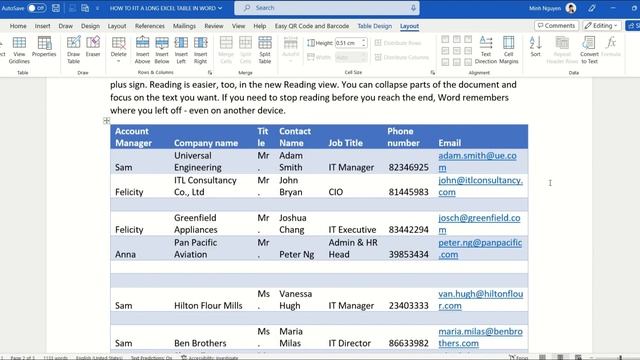Click the Sort button

coord(536,47)
